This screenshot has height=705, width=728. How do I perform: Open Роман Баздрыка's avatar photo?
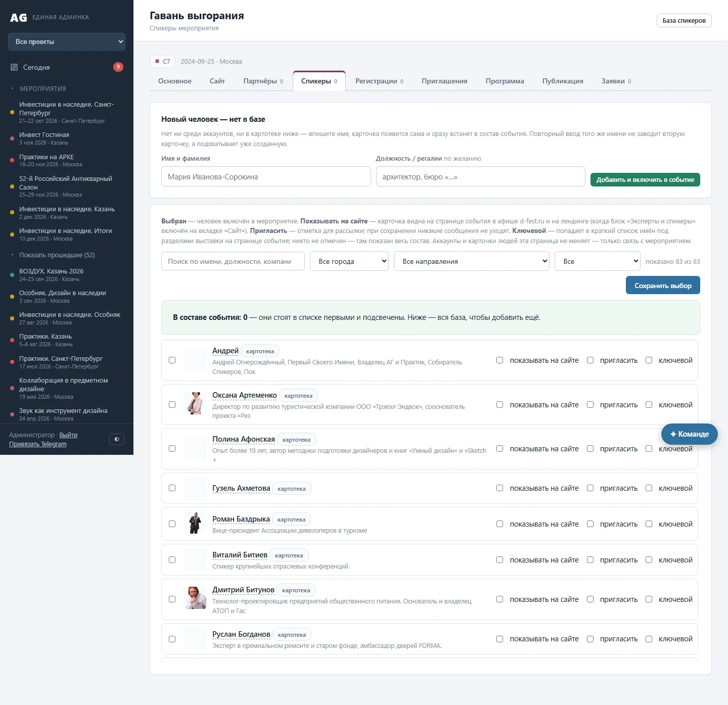(x=195, y=524)
